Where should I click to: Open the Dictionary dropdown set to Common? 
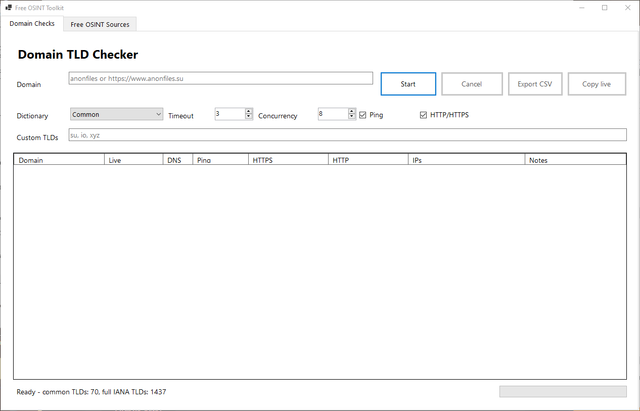pos(117,114)
